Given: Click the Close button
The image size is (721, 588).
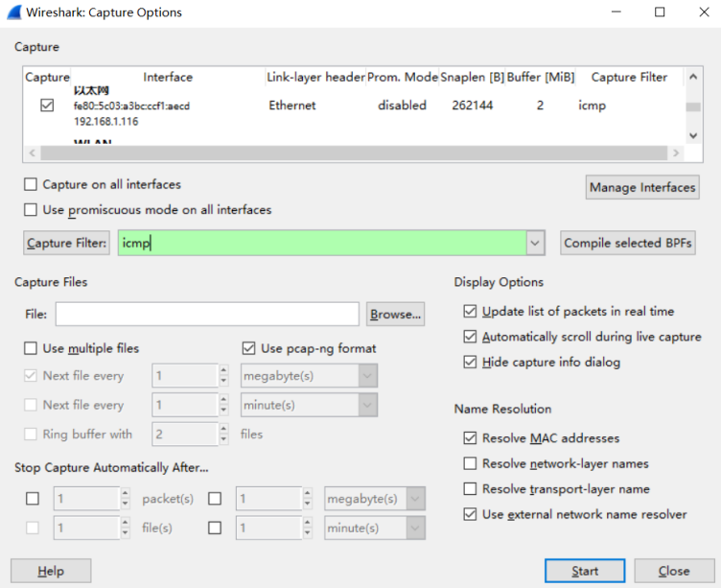Looking at the screenshot, I should click(x=674, y=571).
